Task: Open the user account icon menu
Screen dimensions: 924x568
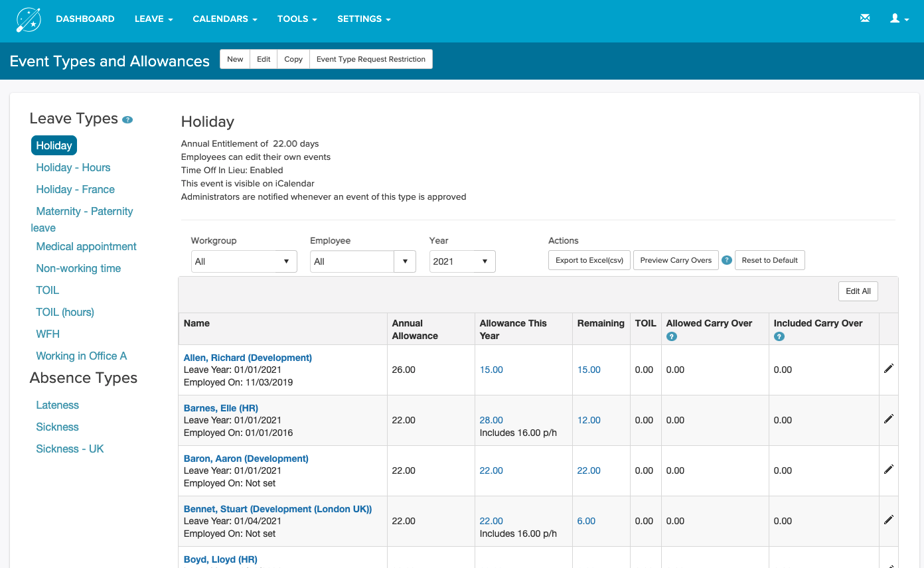Action: click(x=897, y=19)
